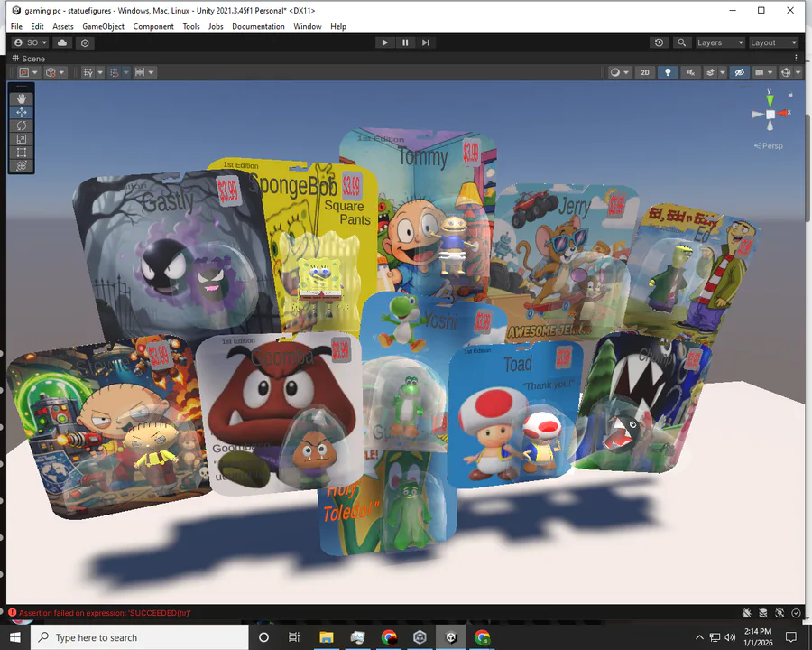Open File Explorer from taskbar
The width and height of the screenshot is (812, 650).
click(327, 637)
